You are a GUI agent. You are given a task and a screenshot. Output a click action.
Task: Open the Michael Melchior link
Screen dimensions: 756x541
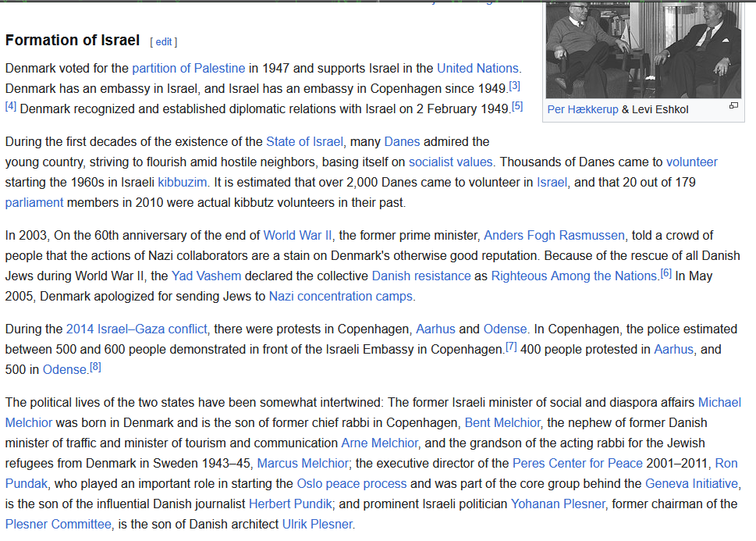(x=719, y=403)
